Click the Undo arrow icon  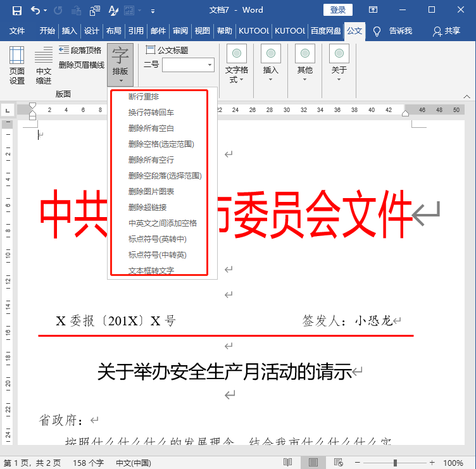point(35,11)
